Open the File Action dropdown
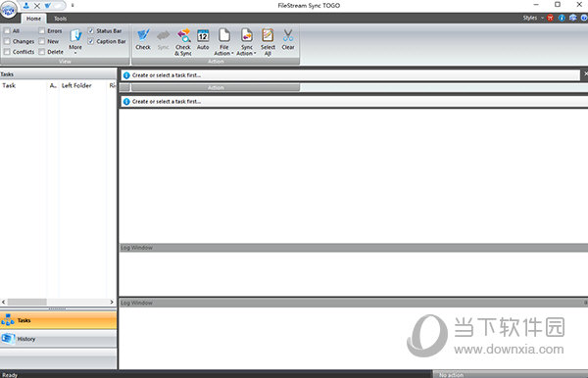Image resolution: width=588 pixels, height=378 pixels. click(223, 42)
